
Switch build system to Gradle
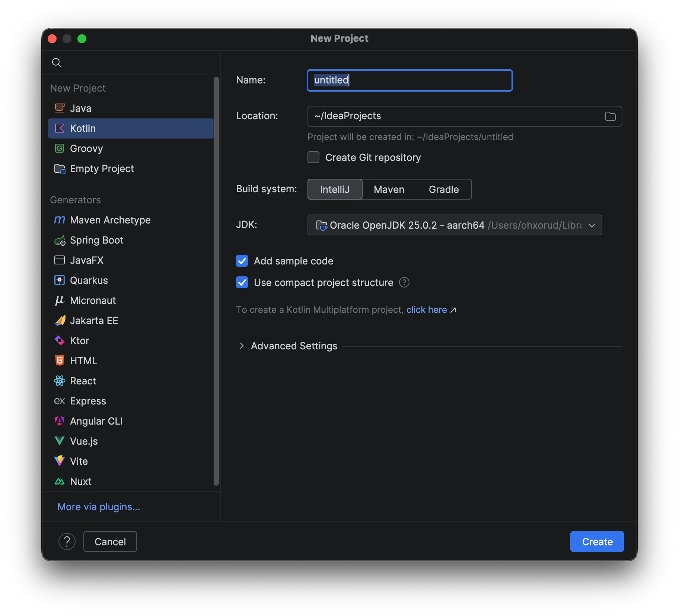pyautogui.click(x=443, y=189)
